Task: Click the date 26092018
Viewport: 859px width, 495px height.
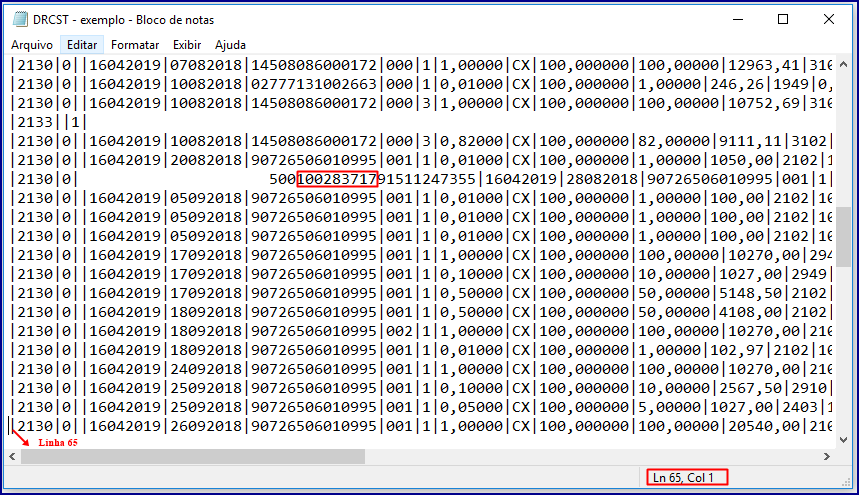Action: coord(206,426)
